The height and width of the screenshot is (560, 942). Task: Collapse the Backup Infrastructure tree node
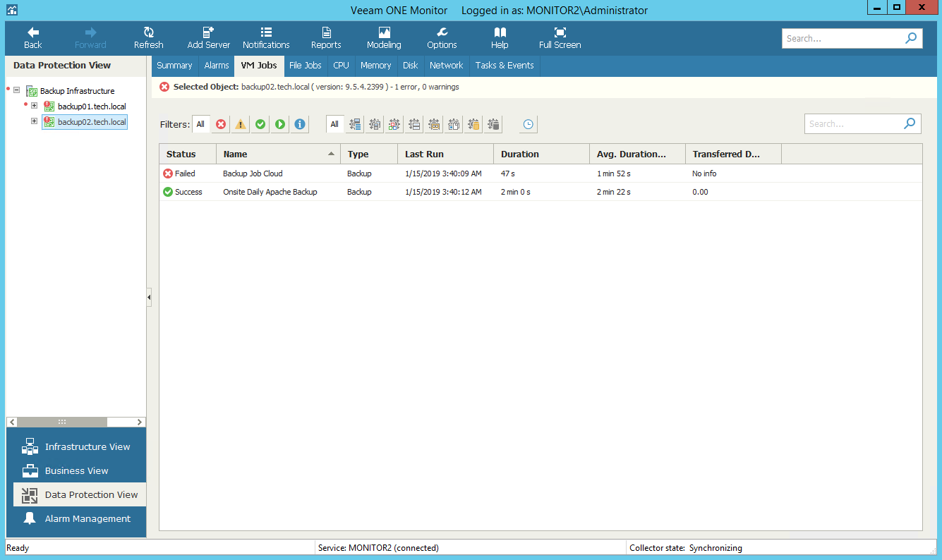pyautogui.click(x=16, y=90)
